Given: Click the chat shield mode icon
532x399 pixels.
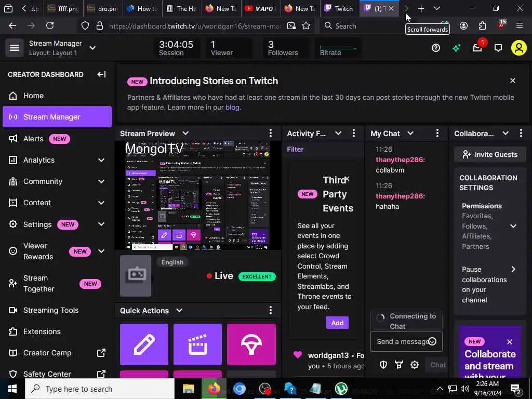Looking at the screenshot, I should click(x=383, y=365).
